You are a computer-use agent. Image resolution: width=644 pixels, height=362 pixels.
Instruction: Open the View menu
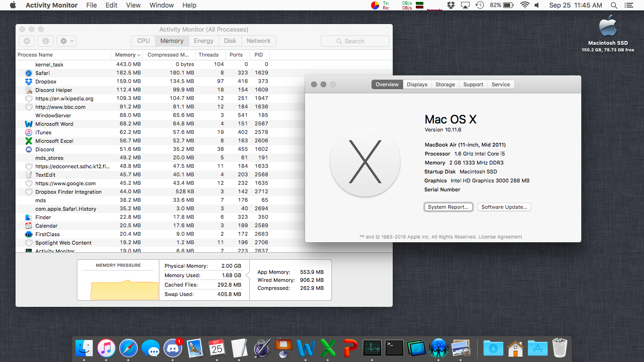click(133, 5)
